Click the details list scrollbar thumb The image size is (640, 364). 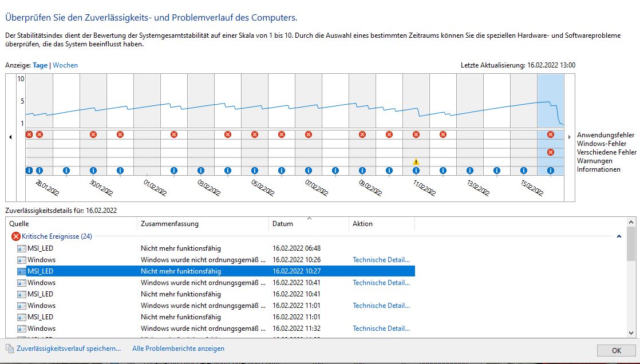coord(631,244)
